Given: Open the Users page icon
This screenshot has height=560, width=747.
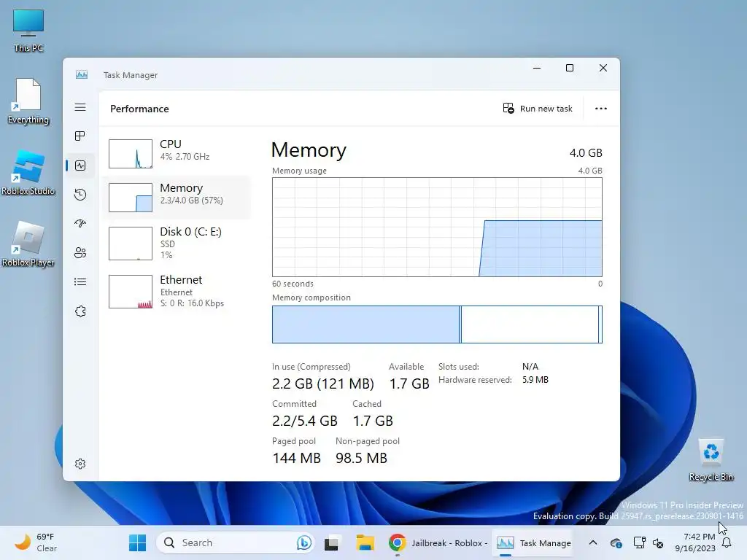Looking at the screenshot, I should pos(80,252).
